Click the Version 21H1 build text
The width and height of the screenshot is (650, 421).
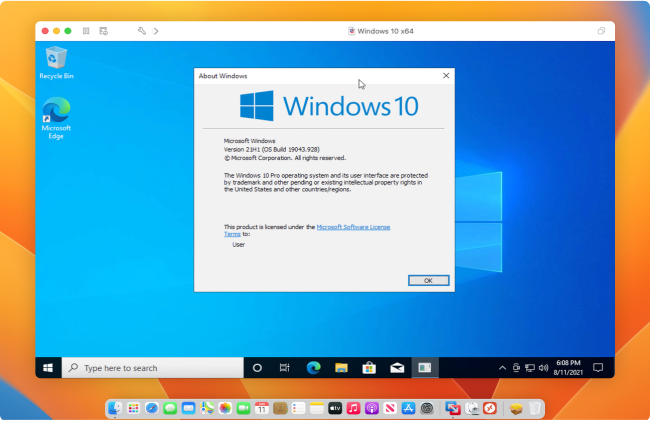pyautogui.click(x=272, y=150)
